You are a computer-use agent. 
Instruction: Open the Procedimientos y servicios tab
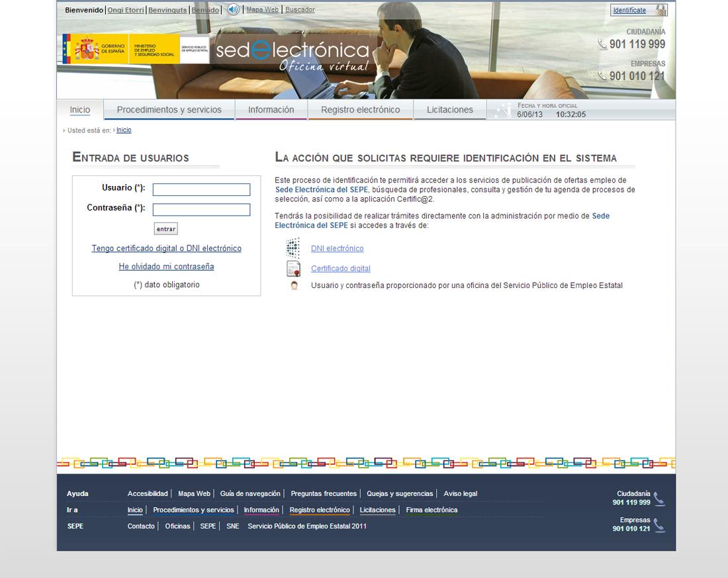pos(169,110)
